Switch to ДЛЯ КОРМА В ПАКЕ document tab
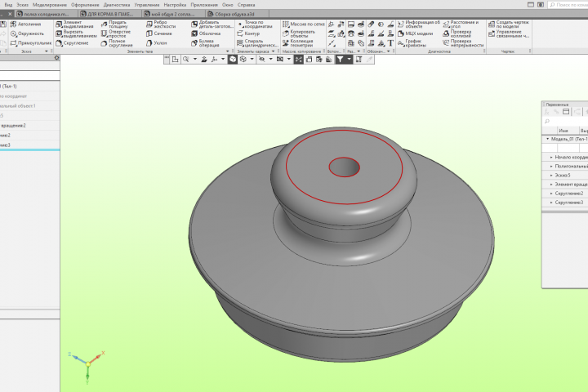The height and width of the screenshot is (392, 588). click(110, 14)
